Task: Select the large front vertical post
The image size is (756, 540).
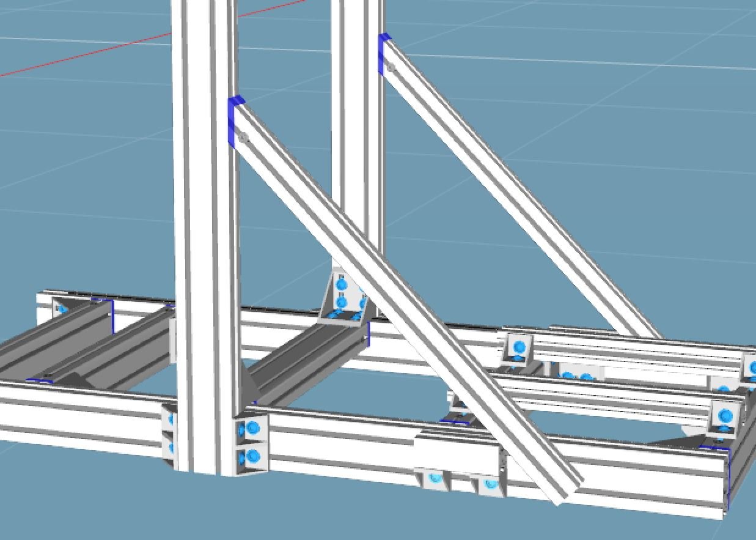Action: [202, 245]
